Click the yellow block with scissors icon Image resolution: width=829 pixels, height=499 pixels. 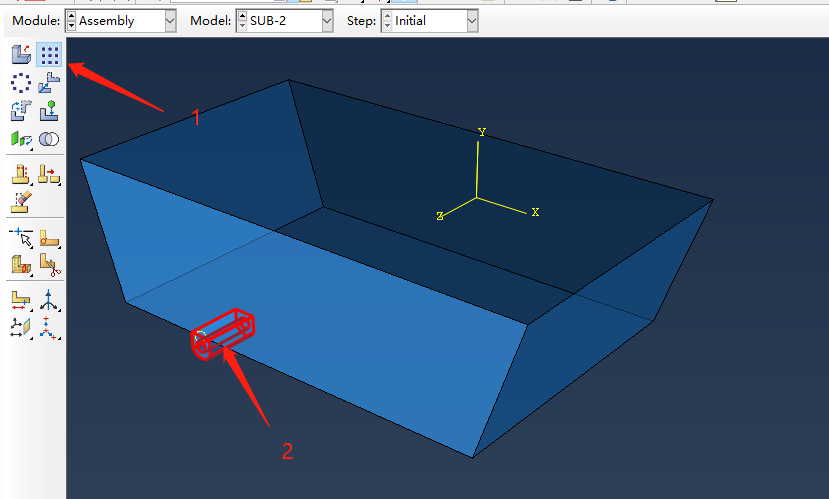(49, 264)
